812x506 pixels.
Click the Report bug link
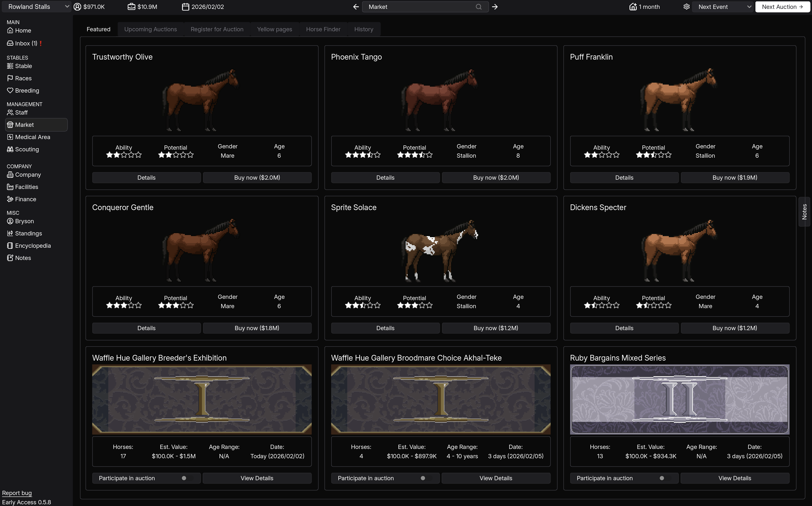point(17,493)
